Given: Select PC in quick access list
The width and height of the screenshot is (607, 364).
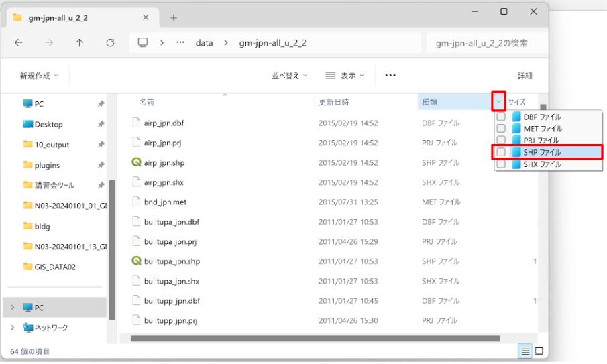Looking at the screenshot, I should point(34,104).
